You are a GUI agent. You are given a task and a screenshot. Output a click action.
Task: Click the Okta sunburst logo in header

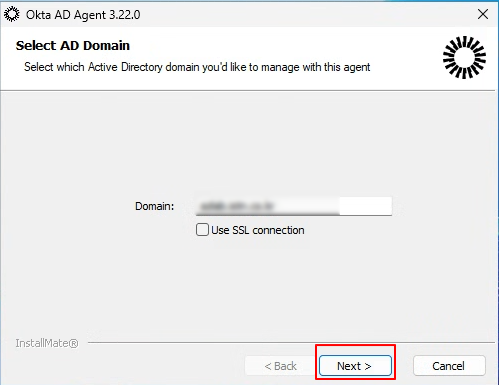(464, 57)
